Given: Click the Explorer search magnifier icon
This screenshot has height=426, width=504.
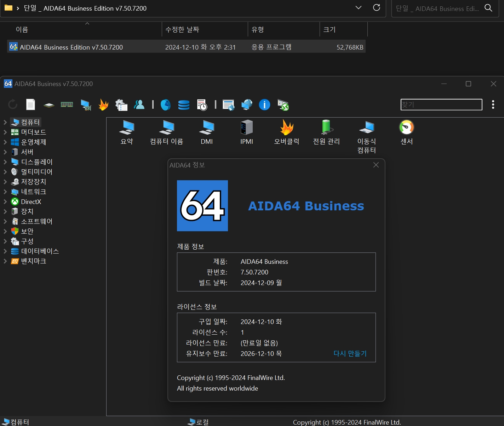Looking at the screenshot, I should (488, 8).
